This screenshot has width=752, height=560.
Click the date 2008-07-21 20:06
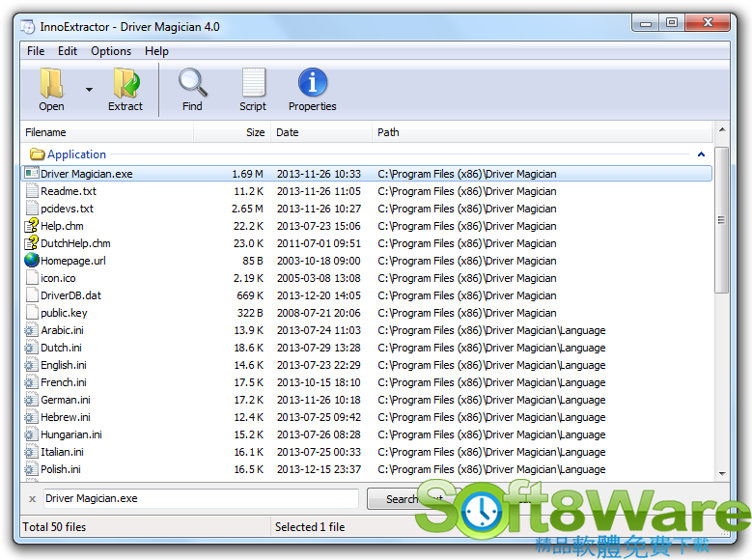[319, 313]
